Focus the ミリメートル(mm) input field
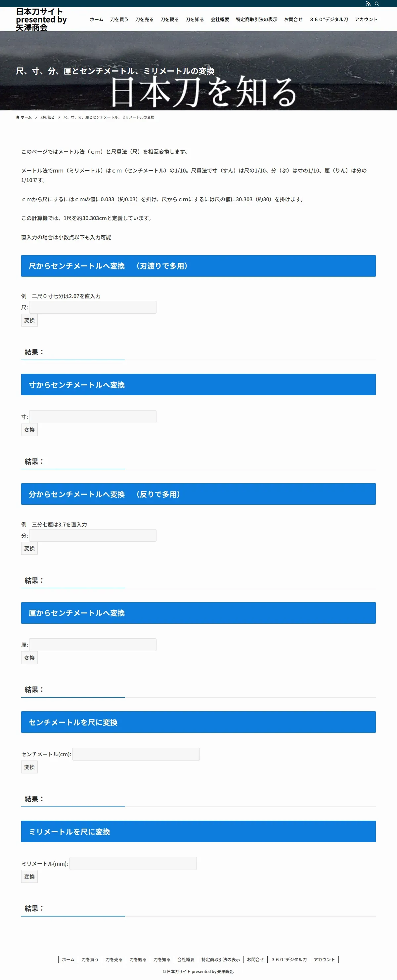Image resolution: width=397 pixels, height=980 pixels. 133,863
